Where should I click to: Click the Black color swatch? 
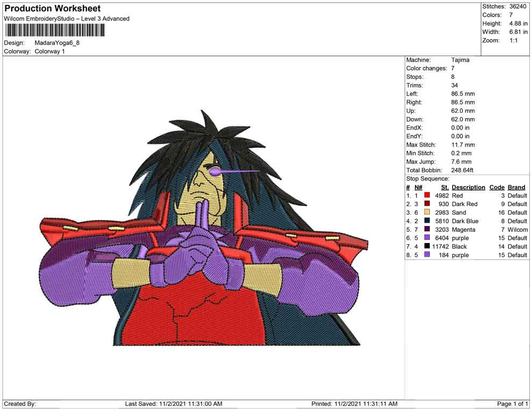tap(427, 246)
